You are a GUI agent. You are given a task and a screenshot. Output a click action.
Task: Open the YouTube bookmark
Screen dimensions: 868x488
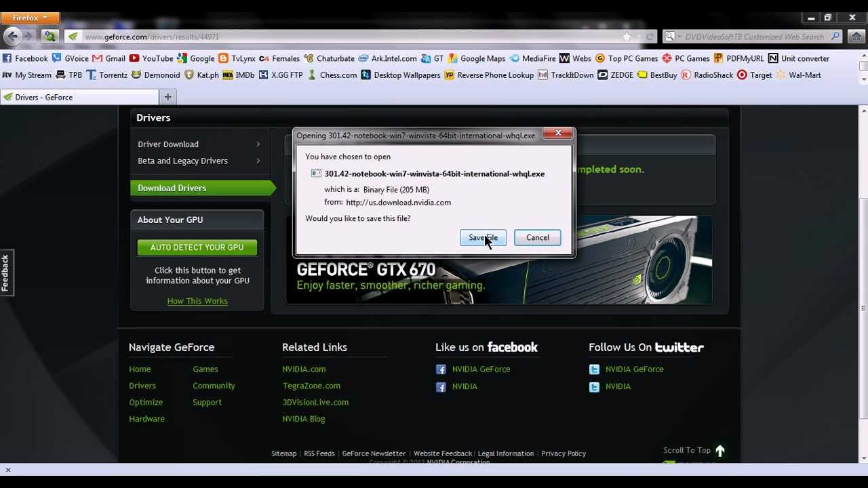point(151,58)
